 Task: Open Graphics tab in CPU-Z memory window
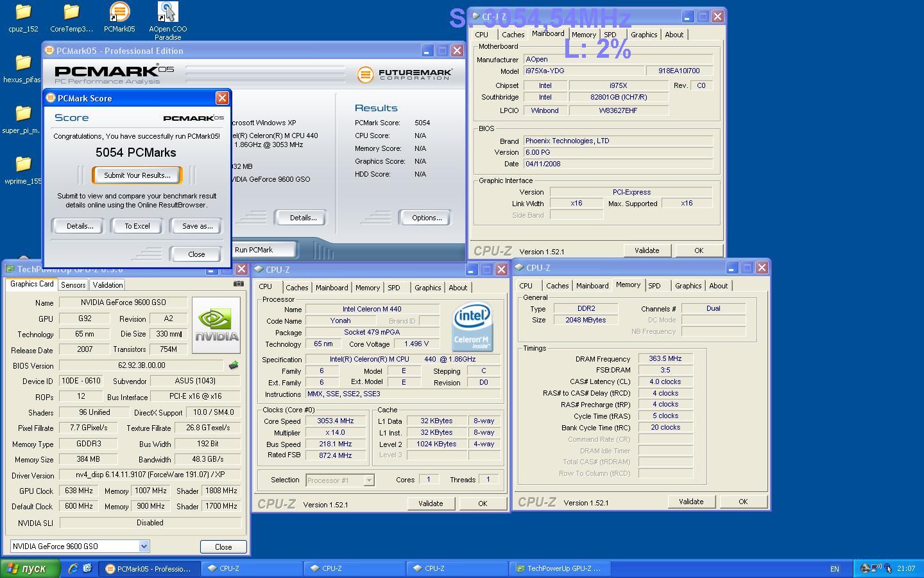tap(688, 286)
